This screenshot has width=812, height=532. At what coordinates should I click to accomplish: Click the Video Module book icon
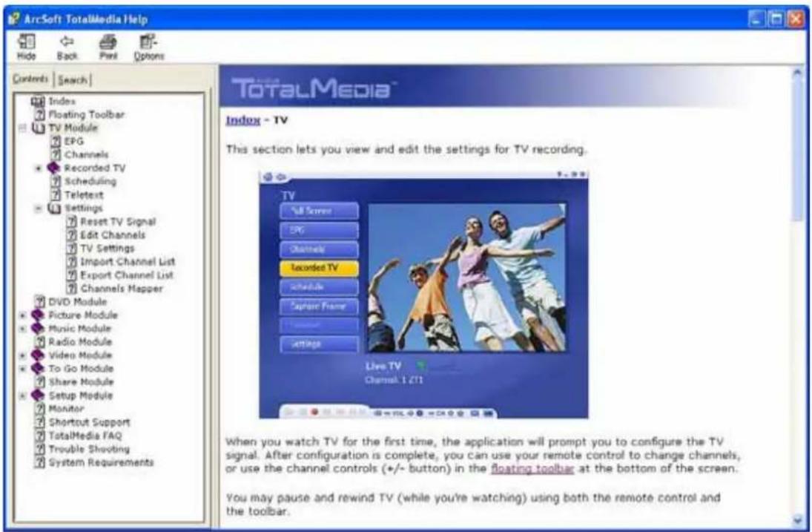click(x=37, y=355)
